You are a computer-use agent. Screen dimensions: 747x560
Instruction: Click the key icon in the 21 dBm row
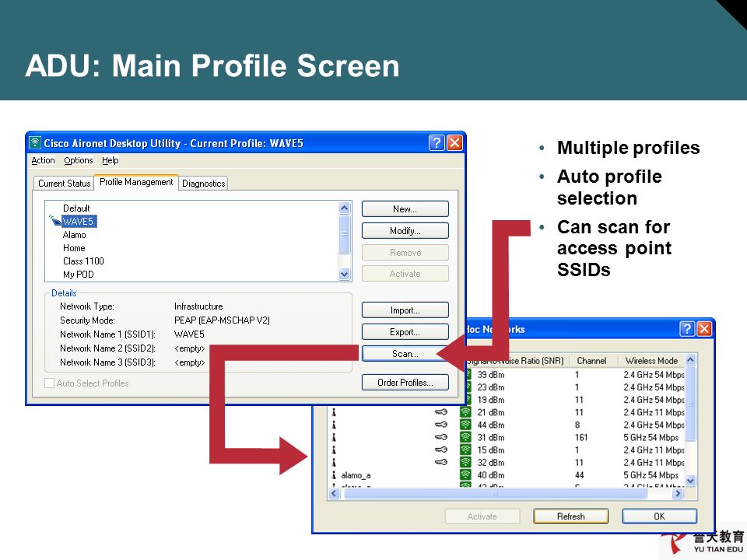[x=441, y=412]
